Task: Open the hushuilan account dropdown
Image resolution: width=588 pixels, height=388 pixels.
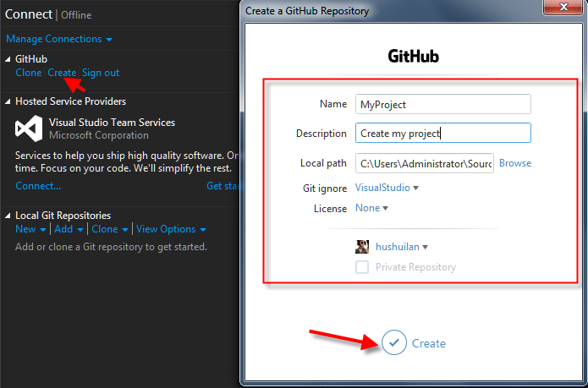Action: pos(402,247)
